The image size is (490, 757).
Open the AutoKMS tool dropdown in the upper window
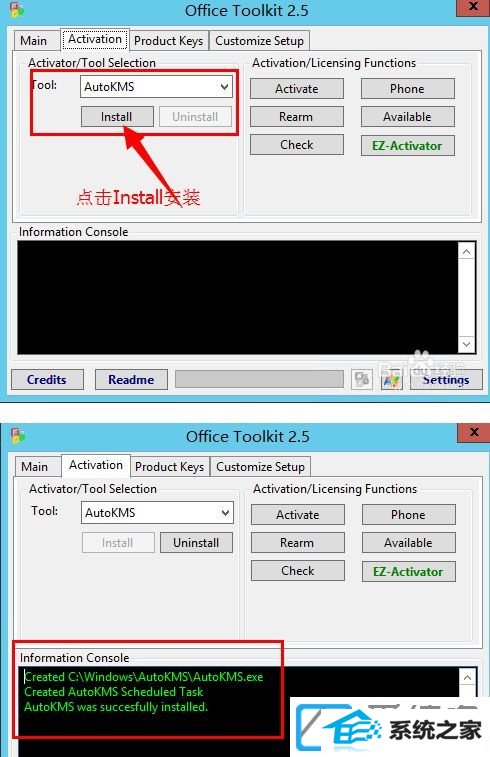pyautogui.click(x=156, y=87)
